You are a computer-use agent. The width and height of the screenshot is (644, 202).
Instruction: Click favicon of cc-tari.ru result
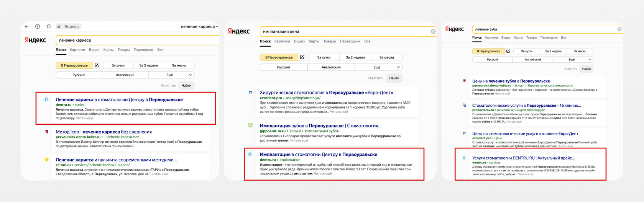point(47,160)
